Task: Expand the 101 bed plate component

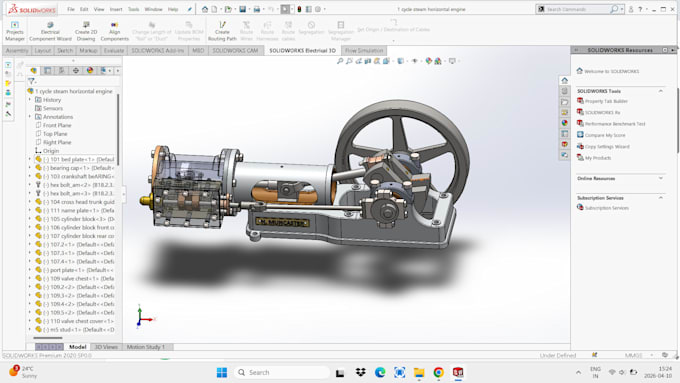Action: (x=30, y=159)
